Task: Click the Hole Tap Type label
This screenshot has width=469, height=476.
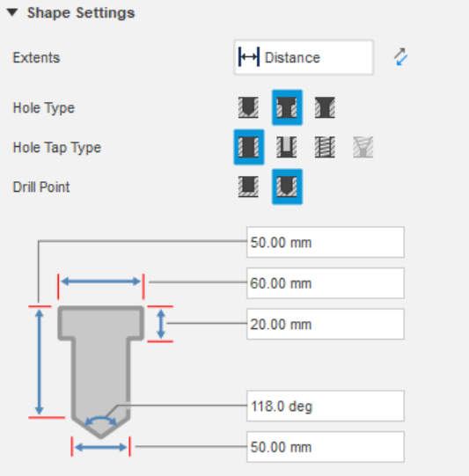Action: point(57,148)
